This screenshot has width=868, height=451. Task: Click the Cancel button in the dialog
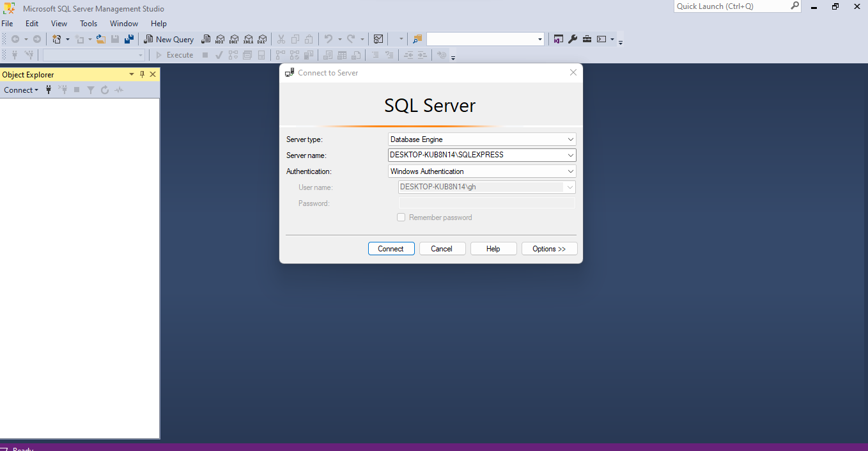(x=442, y=249)
